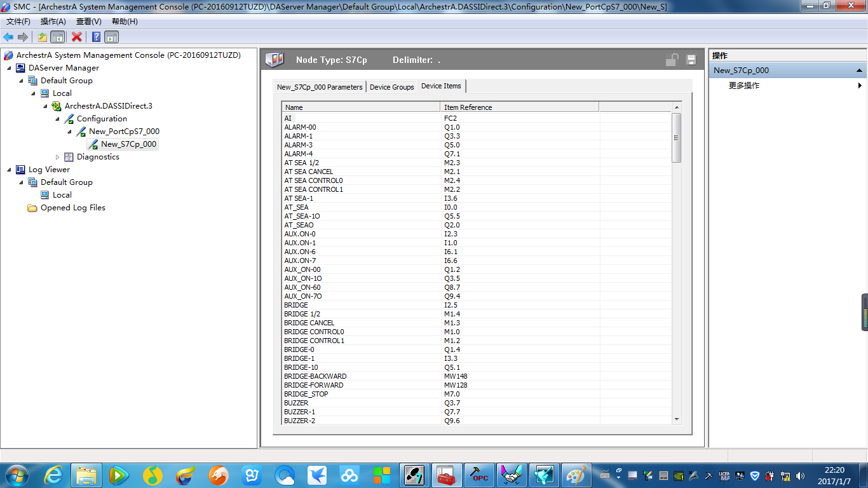This screenshot has height=488, width=868.
Task: Click the device list vertical scrollbar thumb
Action: coord(677,137)
